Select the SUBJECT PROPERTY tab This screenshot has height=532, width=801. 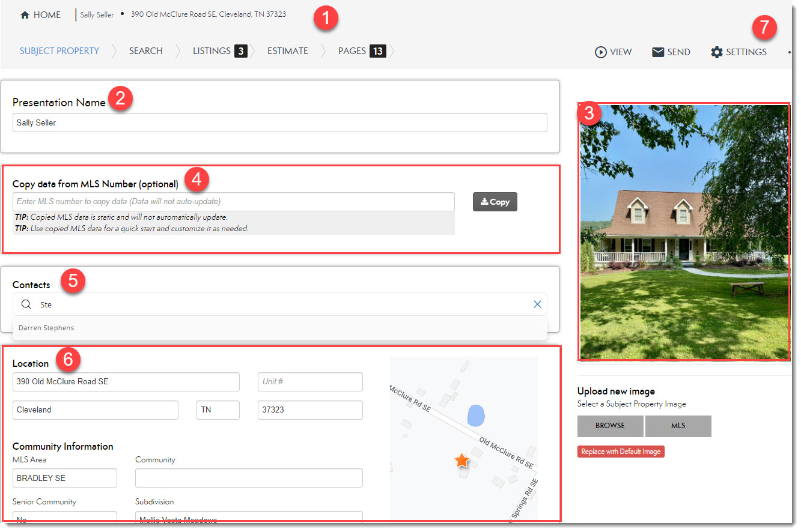(x=59, y=51)
